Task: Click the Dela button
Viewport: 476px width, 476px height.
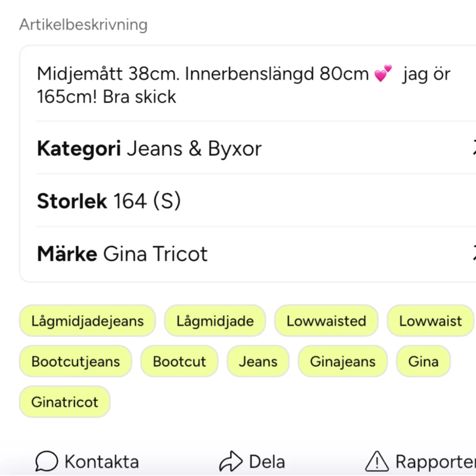Action: [x=252, y=461]
